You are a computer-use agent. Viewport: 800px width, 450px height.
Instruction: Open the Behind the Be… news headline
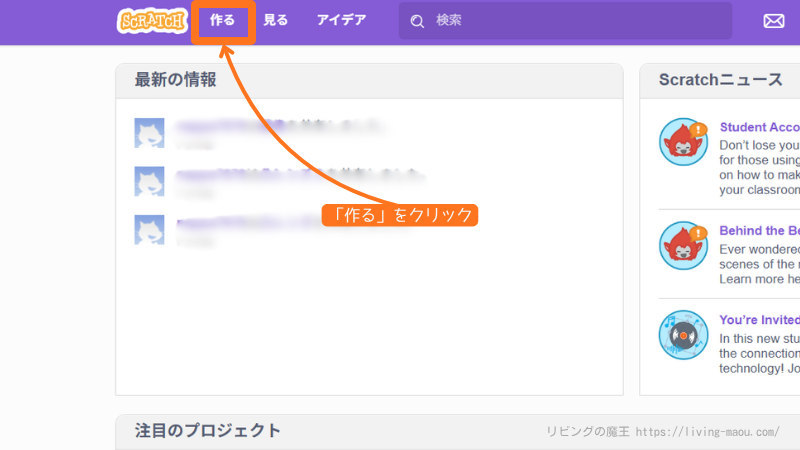click(759, 231)
